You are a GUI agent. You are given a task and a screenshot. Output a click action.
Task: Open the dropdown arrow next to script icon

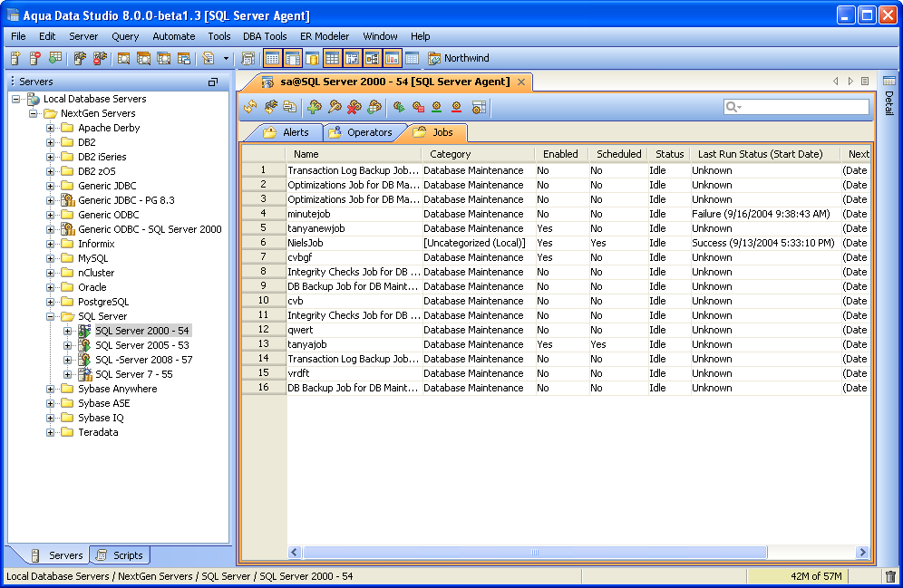tap(226, 58)
